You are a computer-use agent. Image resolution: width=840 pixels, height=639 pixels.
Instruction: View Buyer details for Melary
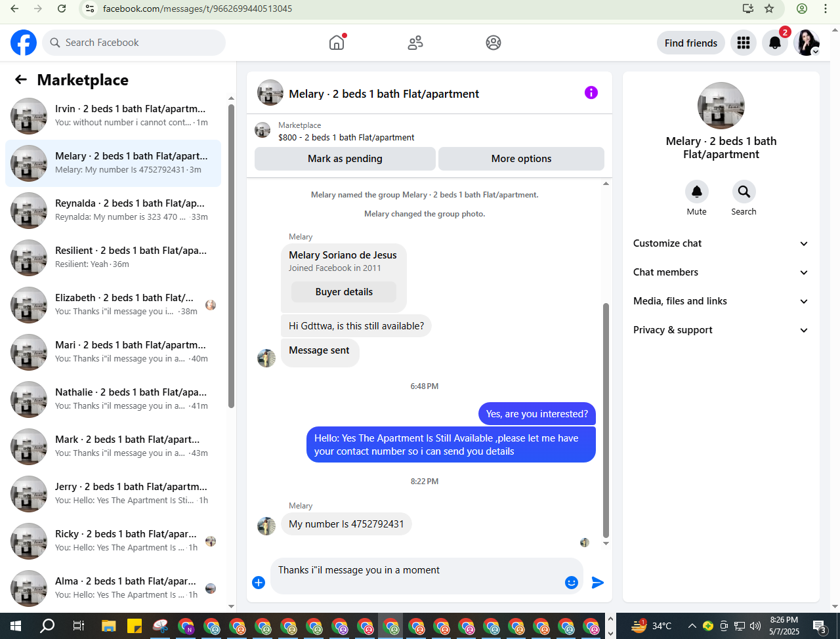[344, 292]
